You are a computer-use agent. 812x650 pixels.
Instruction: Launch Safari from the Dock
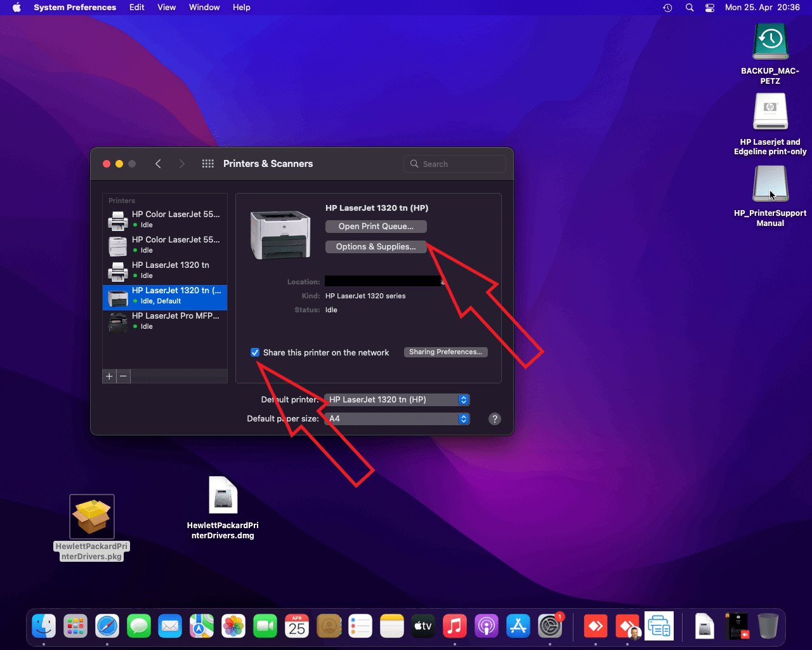coord(107,627)
